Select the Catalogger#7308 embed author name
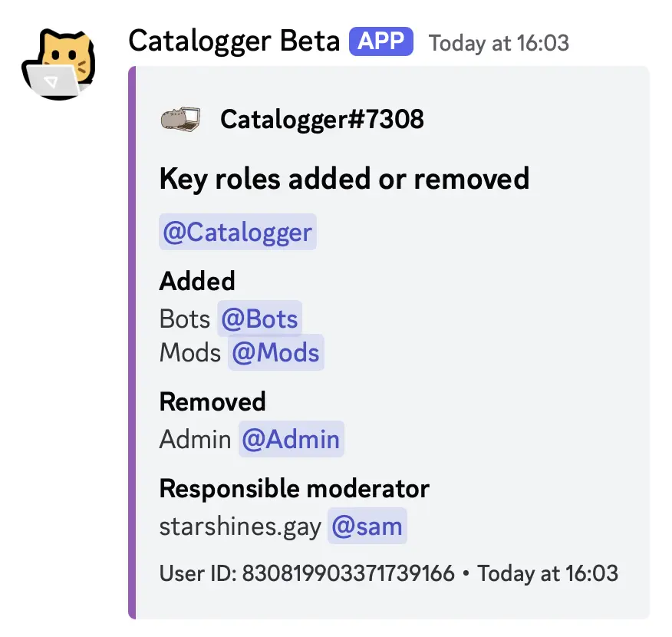 point(321,119)
